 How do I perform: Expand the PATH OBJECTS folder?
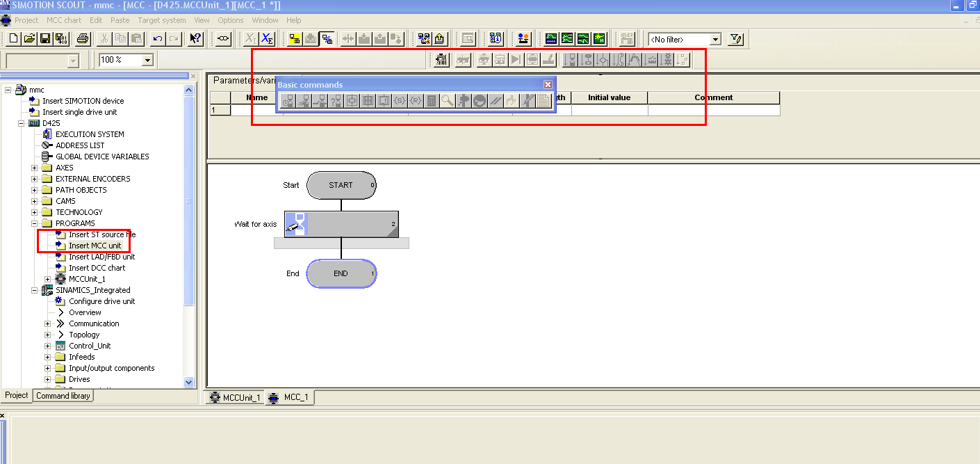[35, 190]
